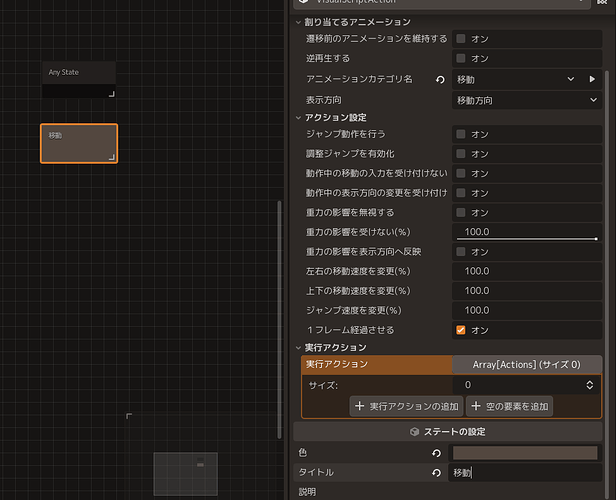The image size is (616, 500).
Task: Reset the アニメーションカテゴリ名 value
Action: [440, 80]
